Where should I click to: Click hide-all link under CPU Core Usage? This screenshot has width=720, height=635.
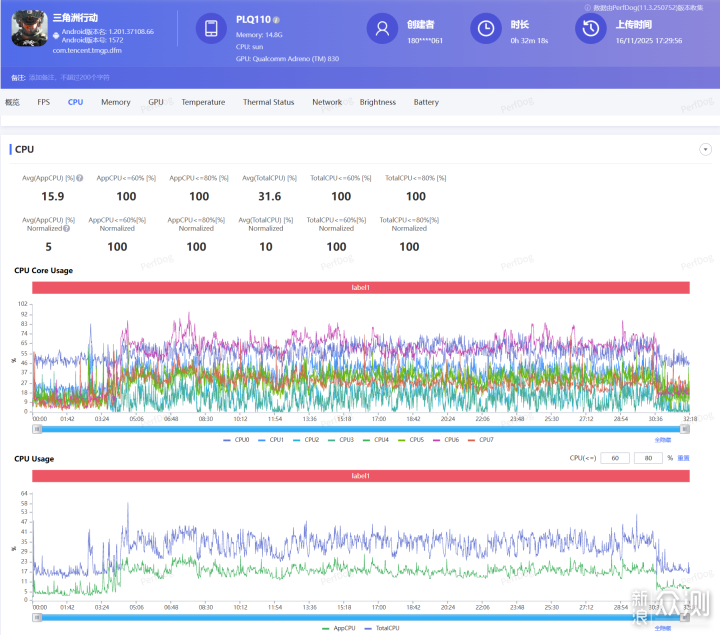(662, 438)
